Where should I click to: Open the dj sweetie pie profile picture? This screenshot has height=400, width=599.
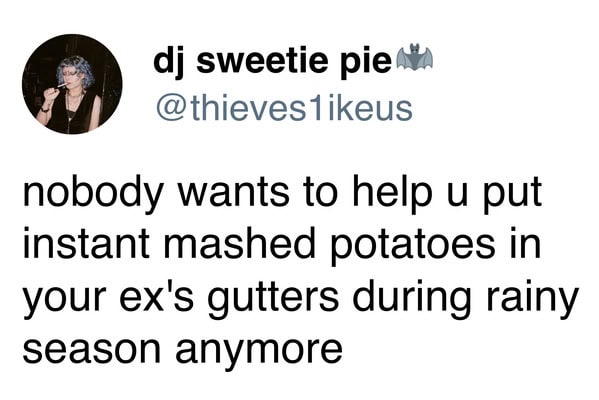coord(72,84)
